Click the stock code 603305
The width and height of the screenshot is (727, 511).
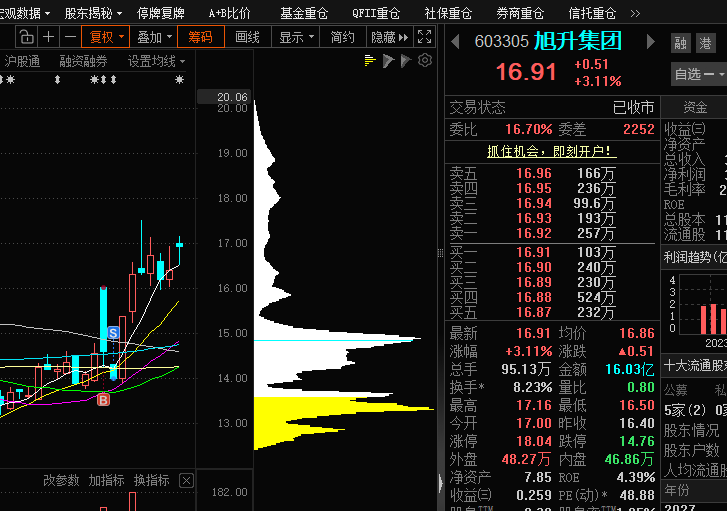pyautogui.click(x=501, y=41)
